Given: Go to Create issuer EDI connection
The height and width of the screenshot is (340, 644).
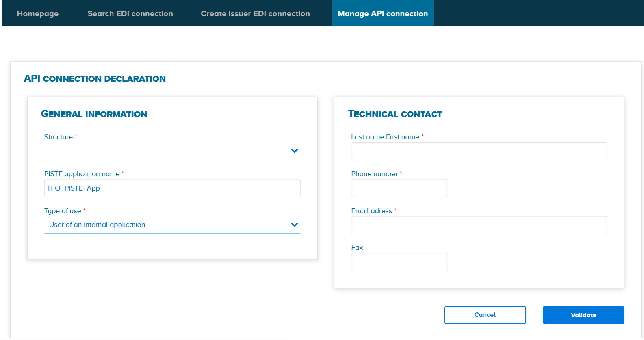Looking at the screenshot, I should pyautogui.click(x=255, y=13).
